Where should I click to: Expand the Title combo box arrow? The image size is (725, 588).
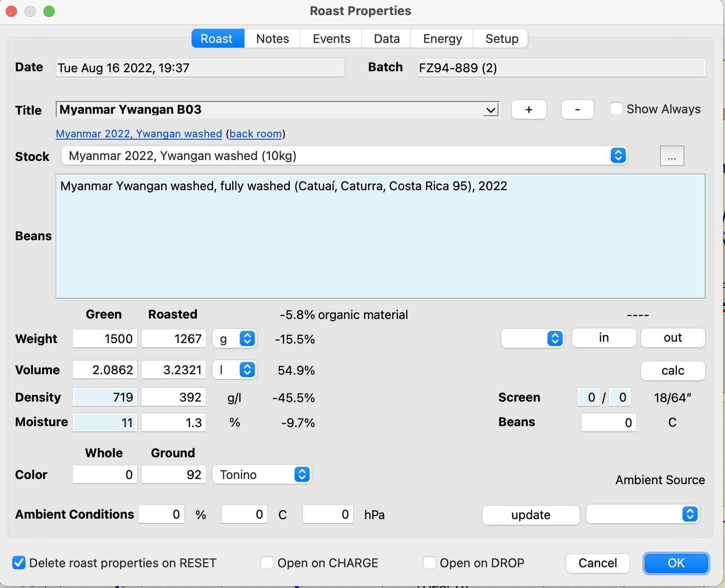coord(491,110)
